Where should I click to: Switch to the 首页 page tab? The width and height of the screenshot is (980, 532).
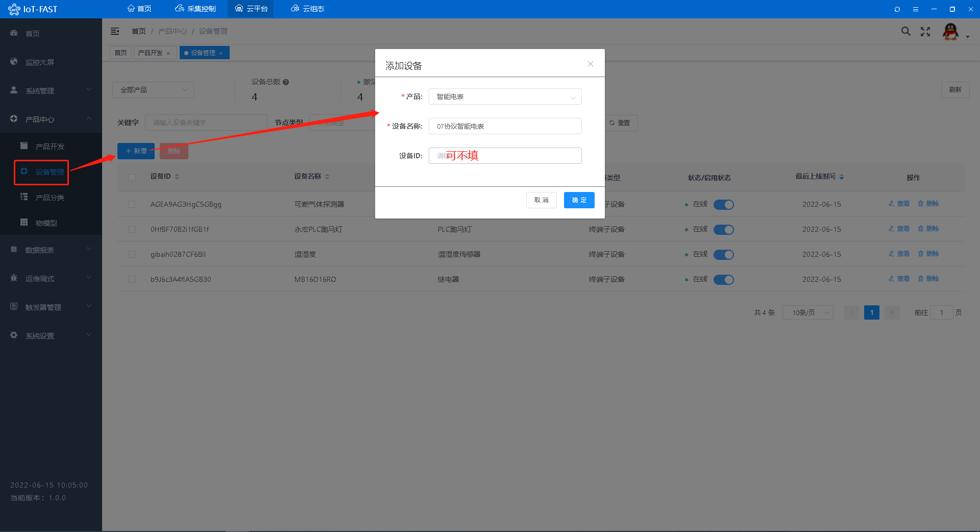(120, 53)
